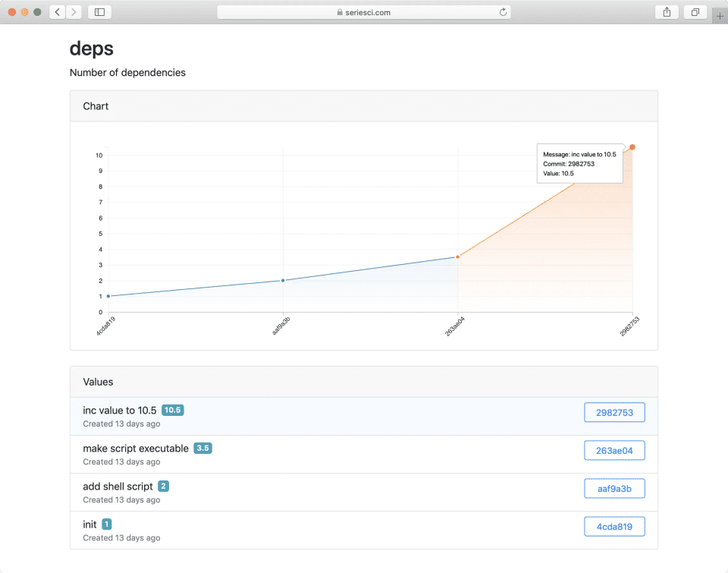Click the chart point for commit aaf9a3b
Viewport: 728px width, 573px height.
tap(283, 280)
